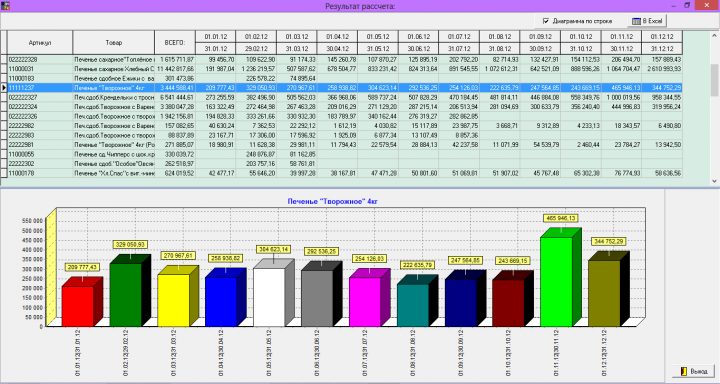720x384 pixels.
Task: Click the Excel spreadsheet icon on export button
Action: [x=636, y=21]
